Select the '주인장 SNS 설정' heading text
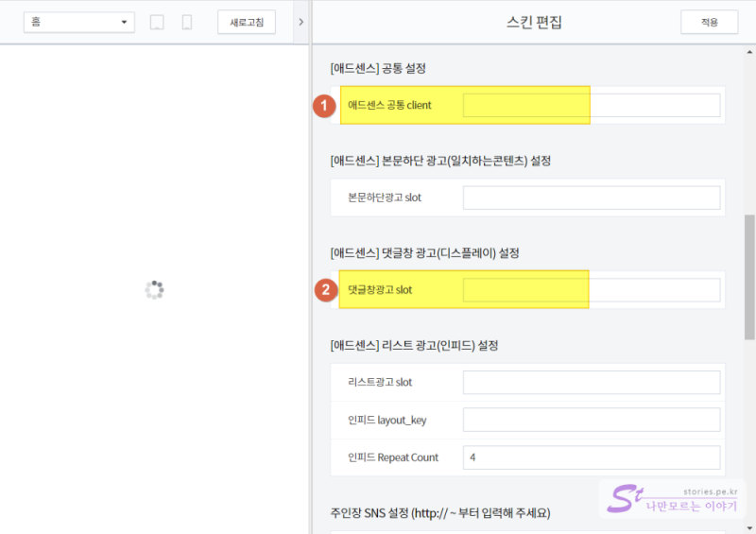This screenshot has width=756, height=534. (369, 513)
